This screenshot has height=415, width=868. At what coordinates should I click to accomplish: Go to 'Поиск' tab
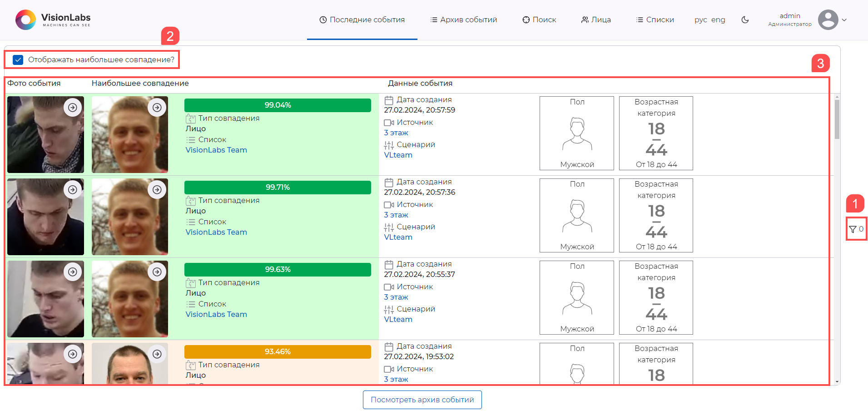(539, 20)
